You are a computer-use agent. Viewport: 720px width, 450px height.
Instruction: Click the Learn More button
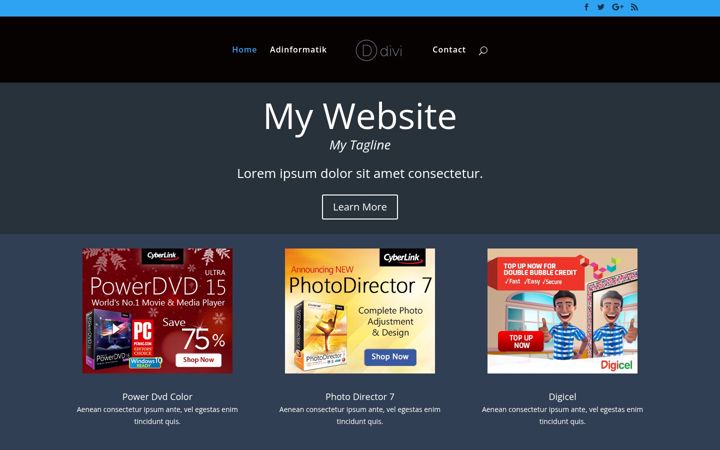click(360, 207)
